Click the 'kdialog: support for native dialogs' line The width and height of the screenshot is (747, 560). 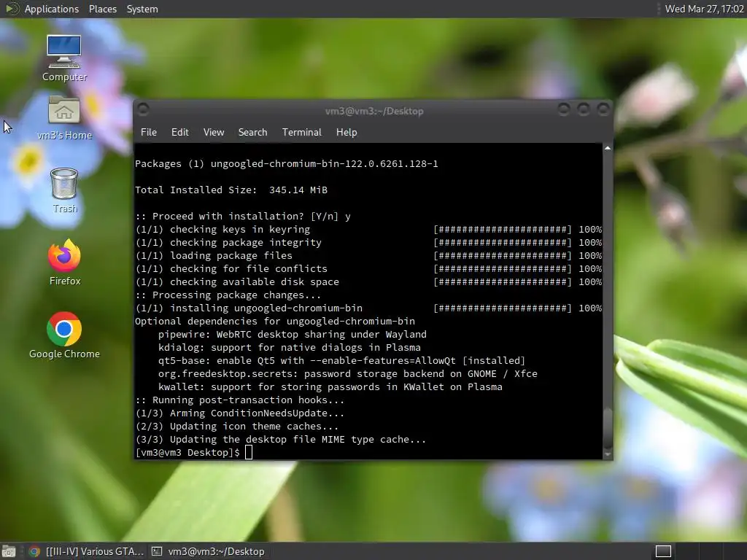coord(290,348)
